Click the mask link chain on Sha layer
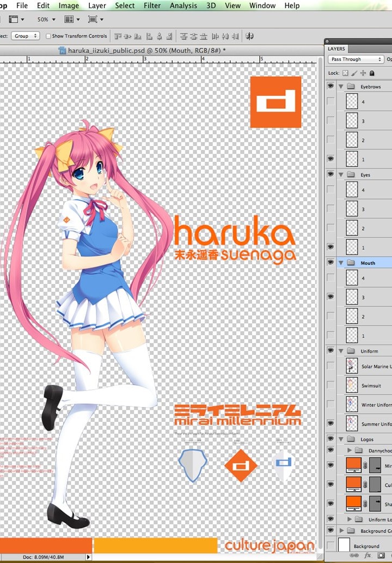This screenshot has width=392, height=563. pyautogui.click(x=365, y=504)
